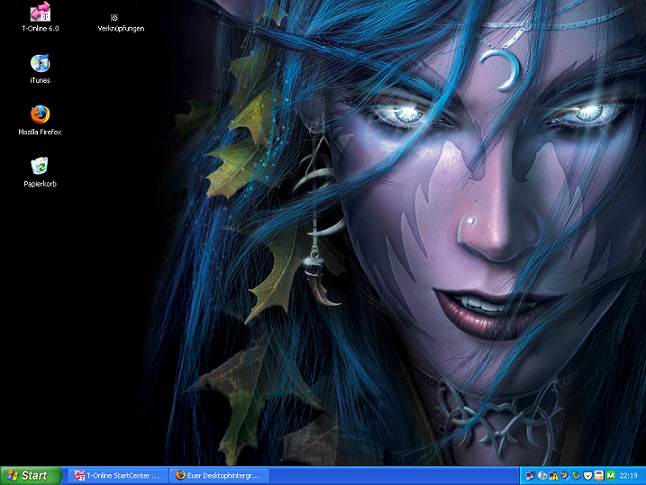This screenshot has width=646, height=485.
Task: Click the globe icon in system tray
Action: pyautogui.click(x=540, y=476)
